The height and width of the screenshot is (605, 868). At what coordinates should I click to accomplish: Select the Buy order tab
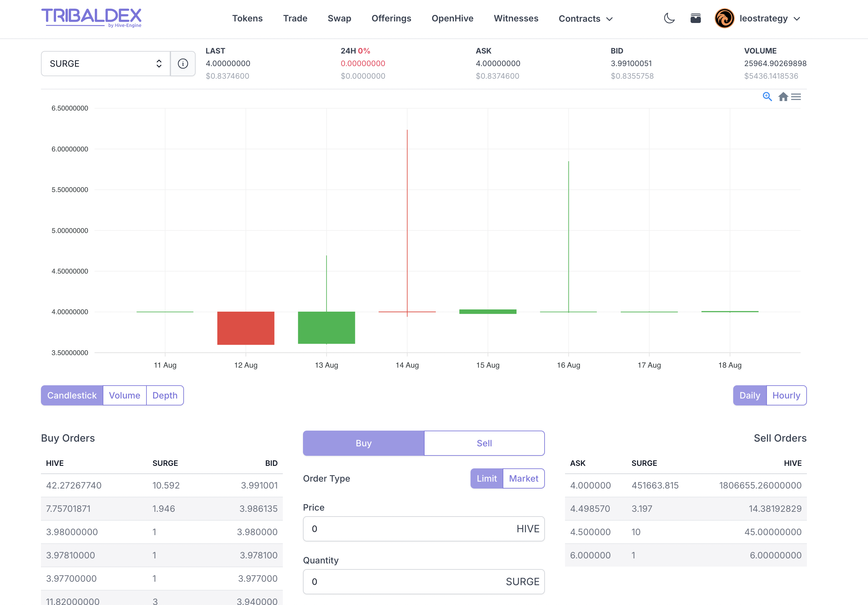(364, 443)
